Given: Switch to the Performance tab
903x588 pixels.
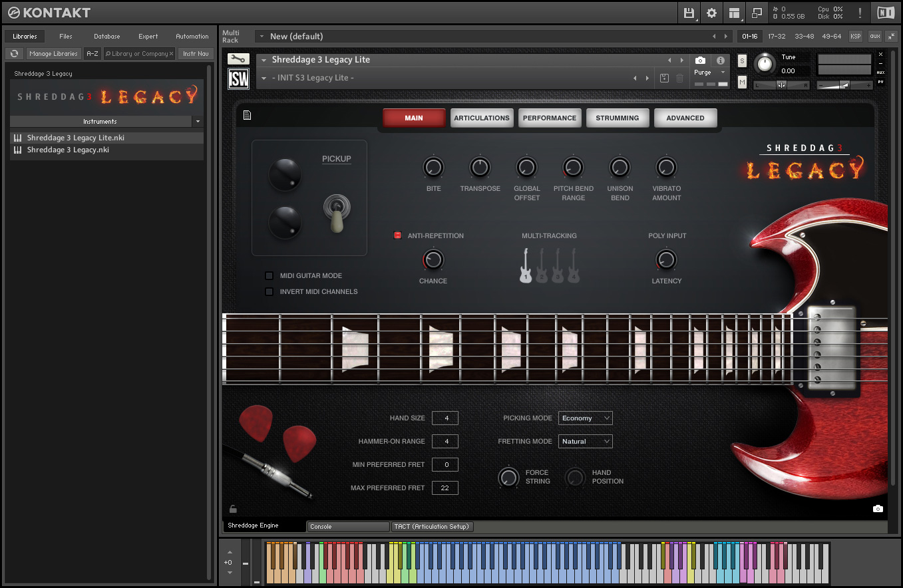Looking at the screenshot, I should (x=550, y=118).
